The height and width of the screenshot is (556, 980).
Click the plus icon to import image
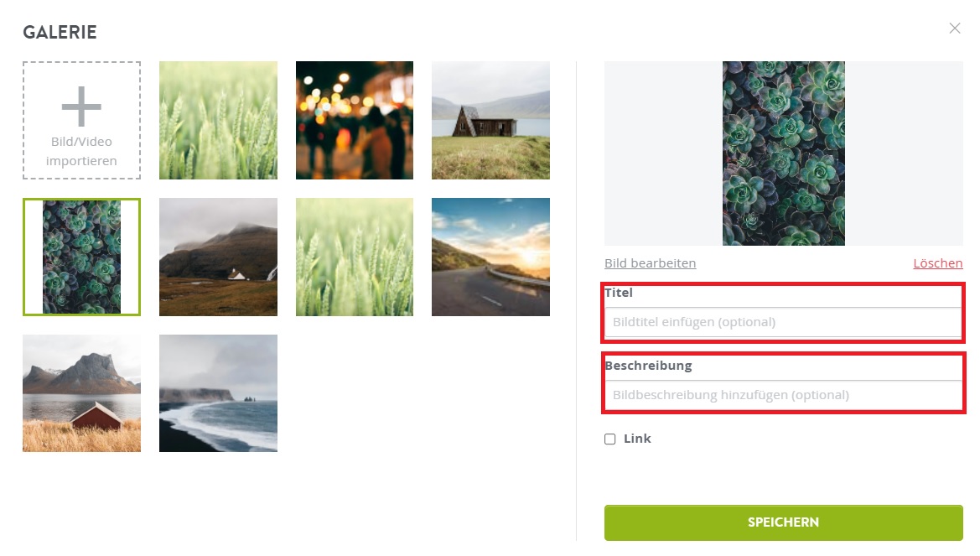pos(81,107)
